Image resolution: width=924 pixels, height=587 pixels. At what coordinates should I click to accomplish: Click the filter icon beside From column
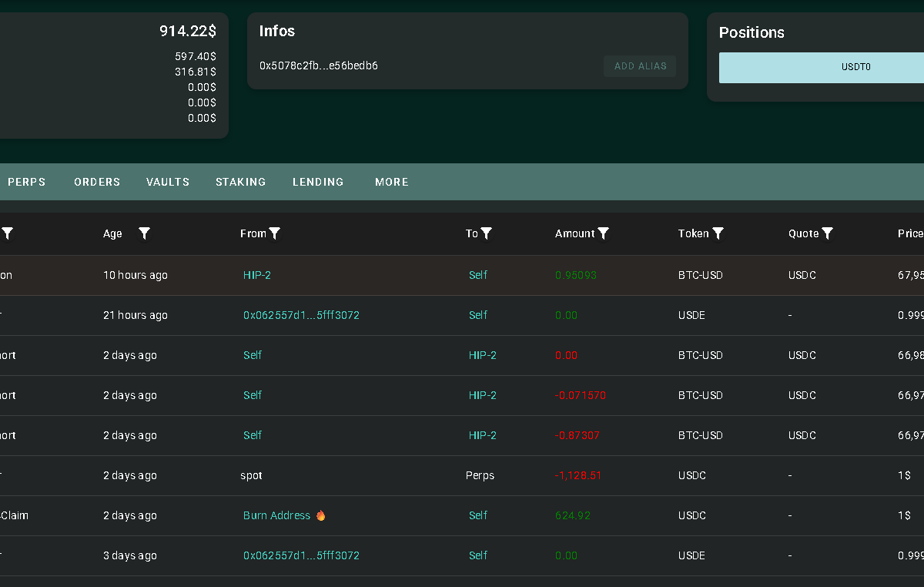274,233
